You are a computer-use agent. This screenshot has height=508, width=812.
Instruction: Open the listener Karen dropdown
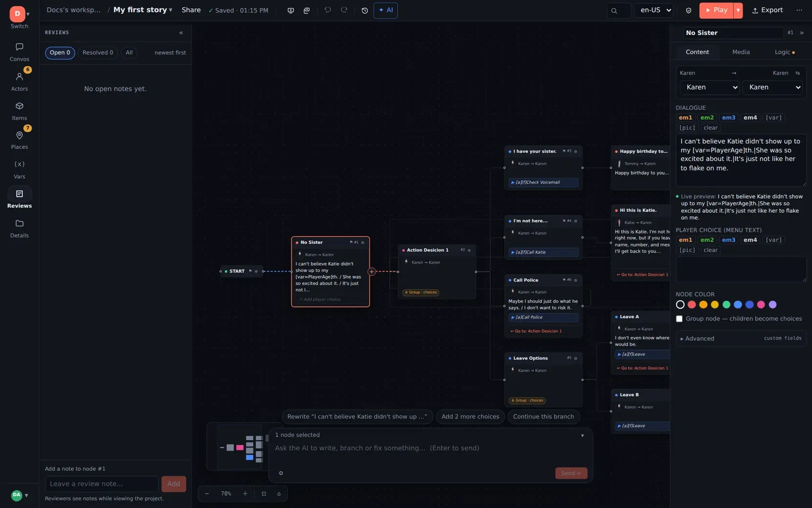pyautogui.click(x=772, y=87)
